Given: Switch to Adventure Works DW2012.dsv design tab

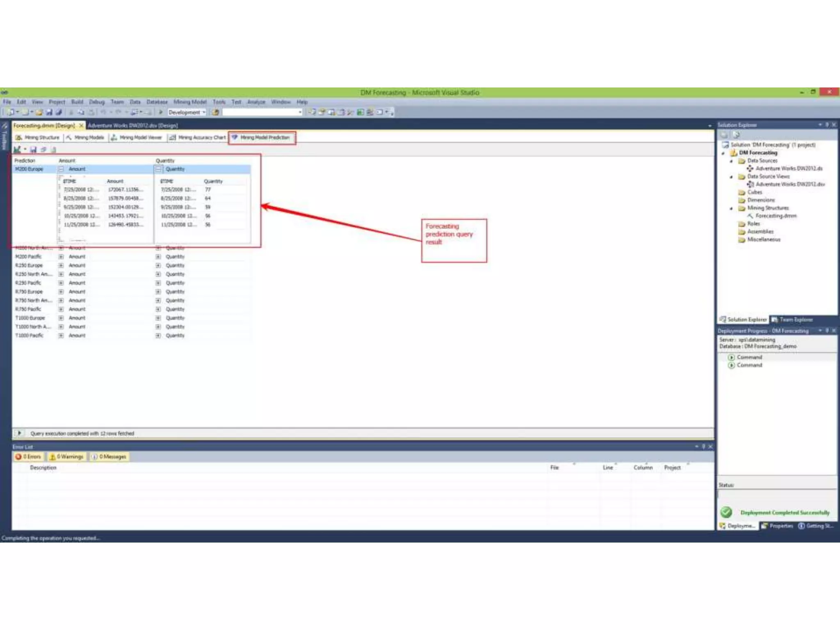Looking at the screenshot, I should 133,126.
